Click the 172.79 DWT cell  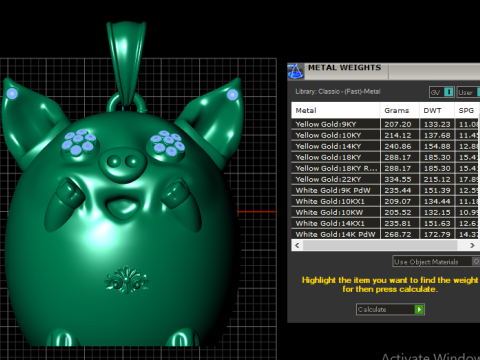pos(437,234)
